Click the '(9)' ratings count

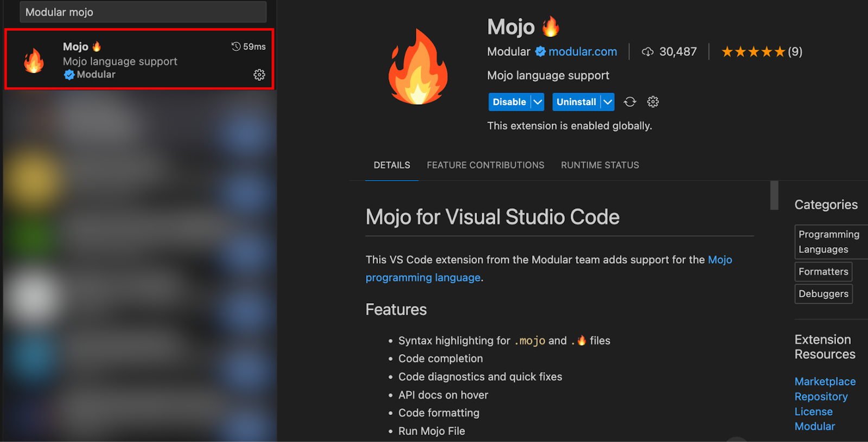pos(795,52)
